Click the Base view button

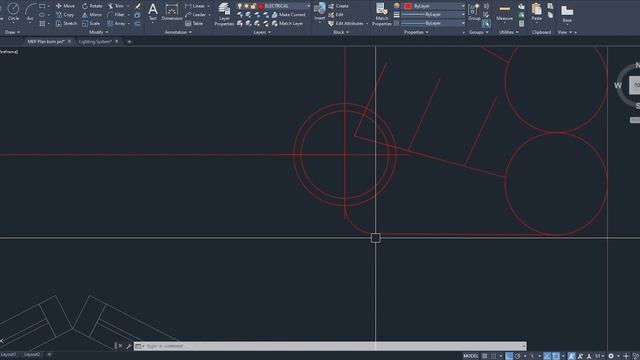tap(567, 13)
